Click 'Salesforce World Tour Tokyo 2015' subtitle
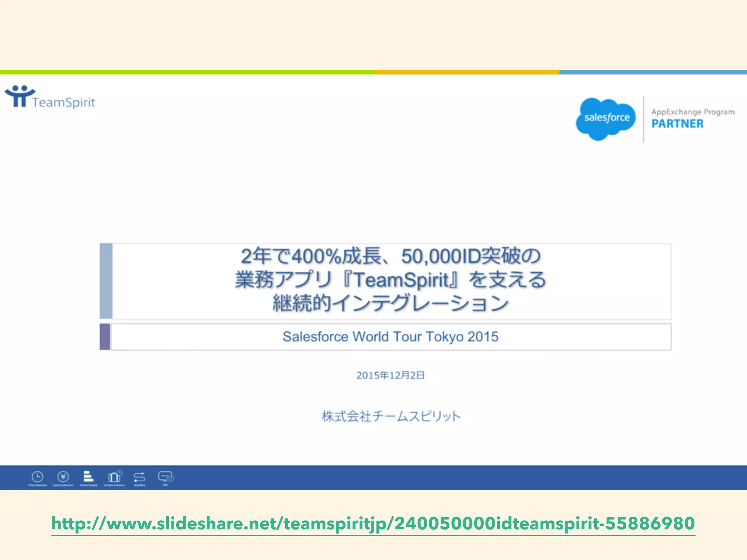 pos(390,337)
